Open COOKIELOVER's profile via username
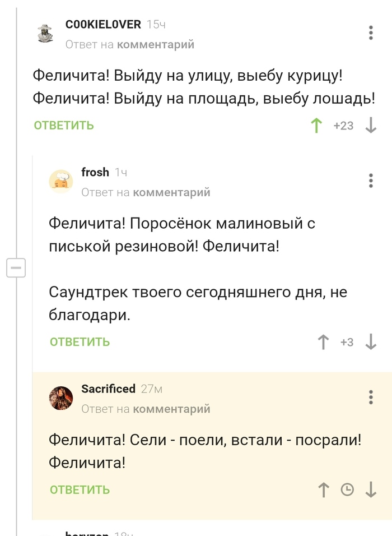This screenshot has height=536, width=392. [103, 25]
